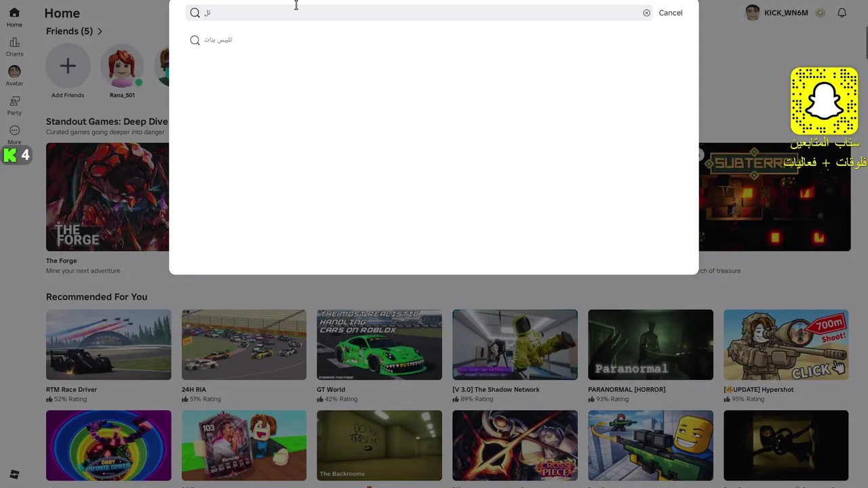Click the suggestion row magnifier icon
The width and height of the screenshot is (868, 488).
(195, 40)
